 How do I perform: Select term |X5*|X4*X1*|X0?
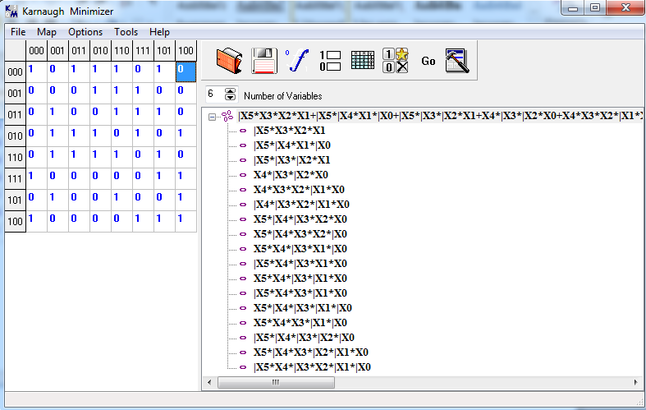click(x=292, y=145)
